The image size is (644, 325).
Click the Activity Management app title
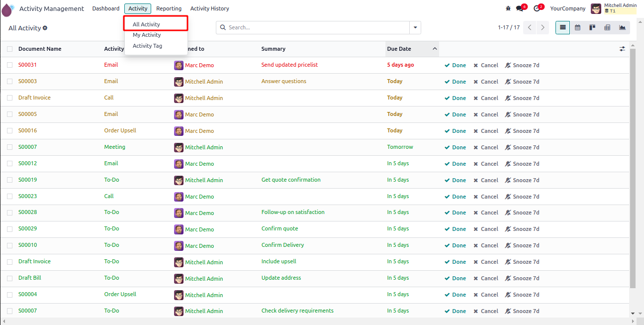52,8
